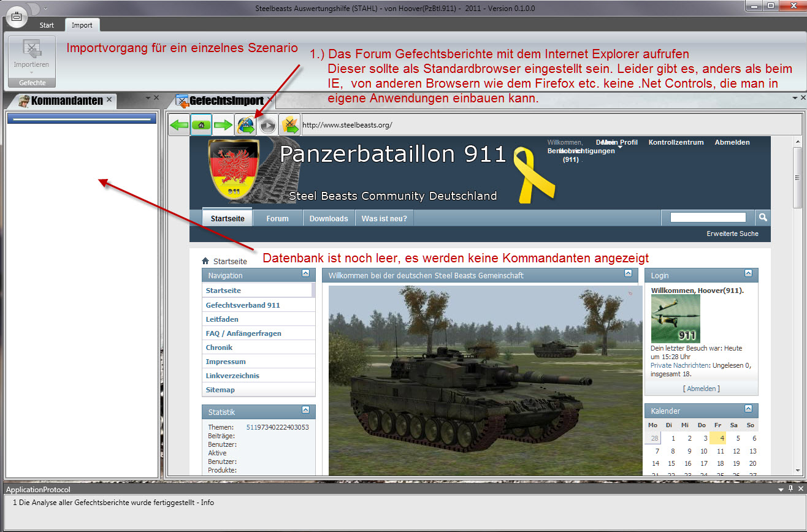
Task: Select the blue highlighted row in Kommandanten list
Action: click(82, 118)
